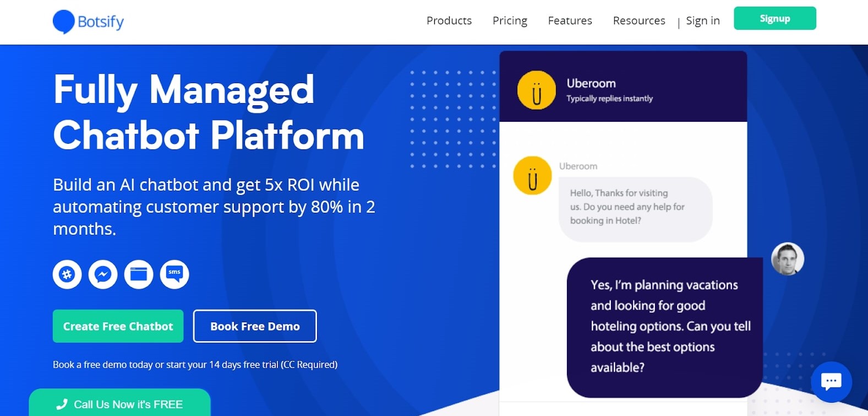Screen dimensions: 868x416
Task: Click the Botsify logo in the header
Action: click(88, 22)
